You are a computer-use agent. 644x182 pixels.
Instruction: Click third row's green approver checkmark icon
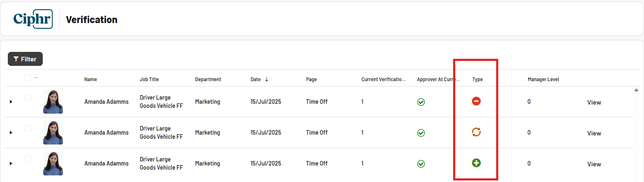[x=421, y=163]
